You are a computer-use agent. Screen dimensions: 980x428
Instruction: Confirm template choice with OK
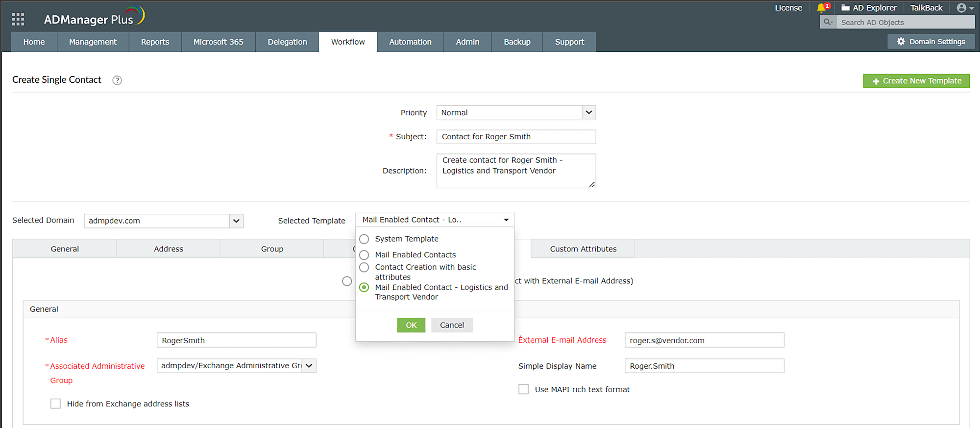tap(411, 325)
